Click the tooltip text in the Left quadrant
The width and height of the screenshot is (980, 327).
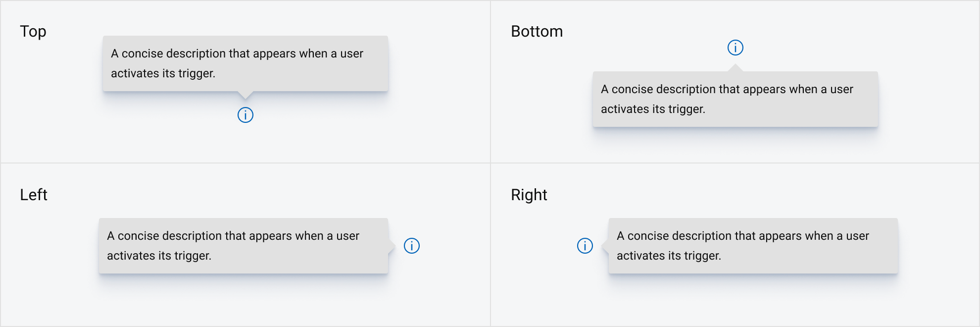pos(244,246)
